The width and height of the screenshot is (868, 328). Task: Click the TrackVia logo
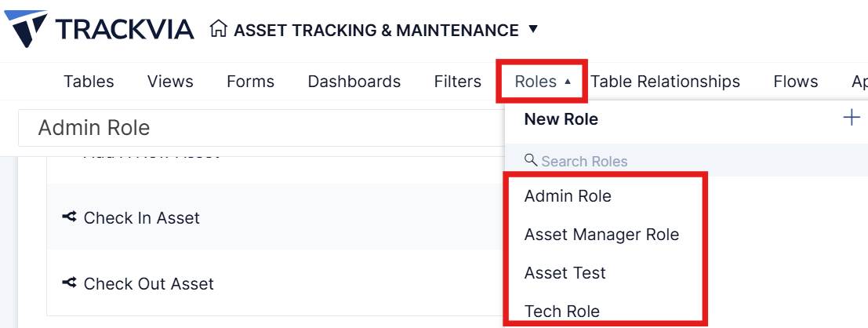tap(99, 29)
